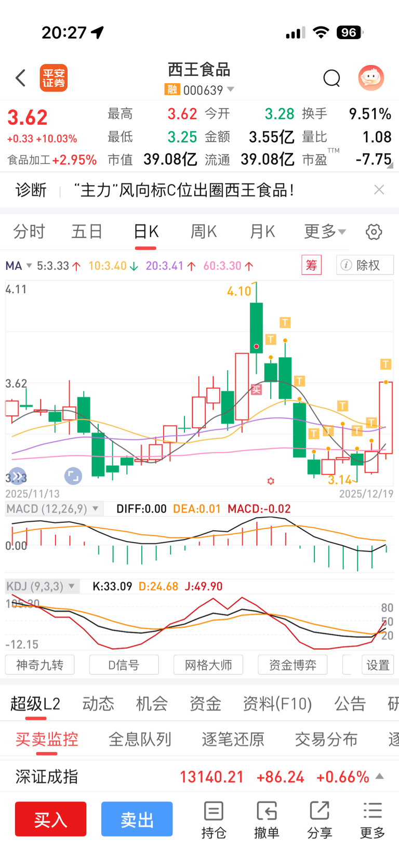Tap the red 买入 button
399x868 pixels.
pyautogui.click(x=50, y=819)
